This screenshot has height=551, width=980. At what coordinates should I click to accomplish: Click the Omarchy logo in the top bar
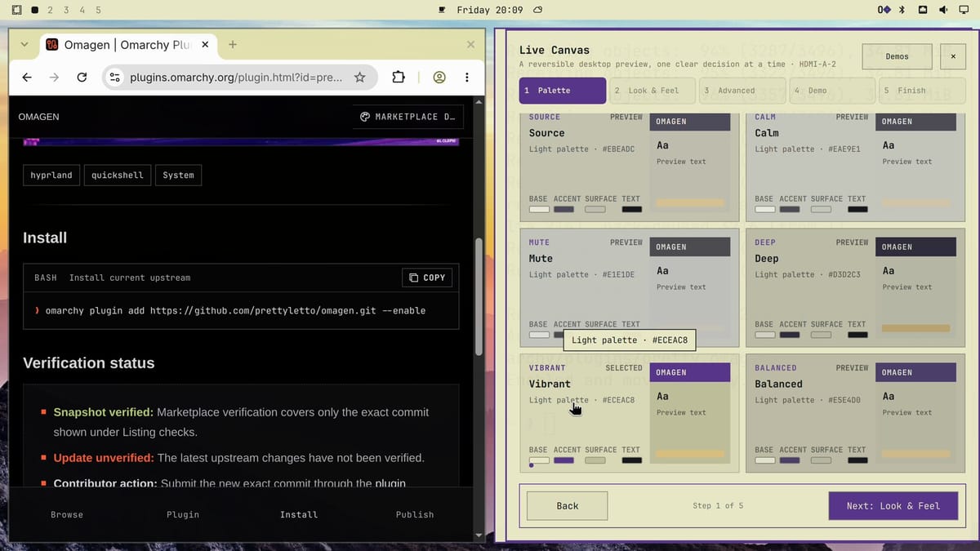tap(17, 10)
